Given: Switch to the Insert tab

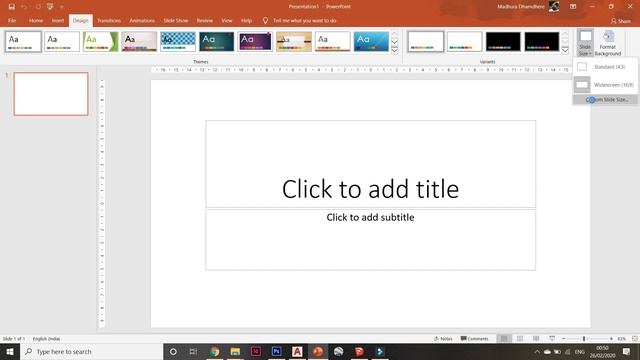Looking at the screenshot, I should coord(58,20).
